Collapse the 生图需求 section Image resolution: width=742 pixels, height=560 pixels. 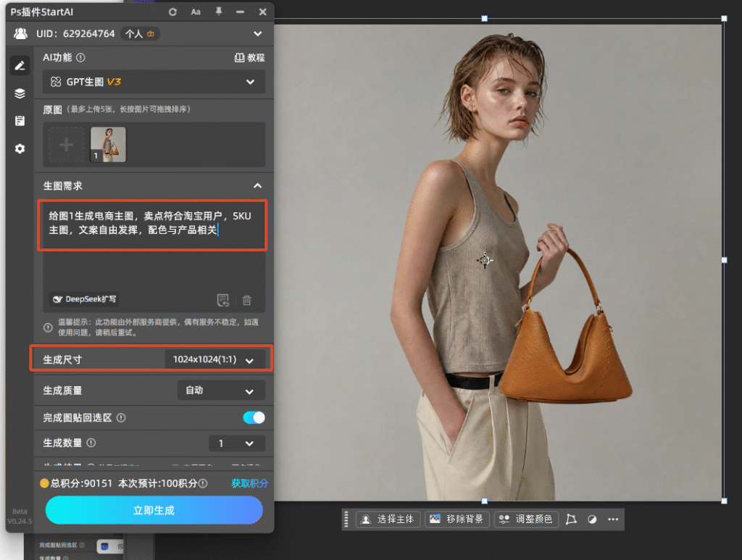(x=257, y=185)
